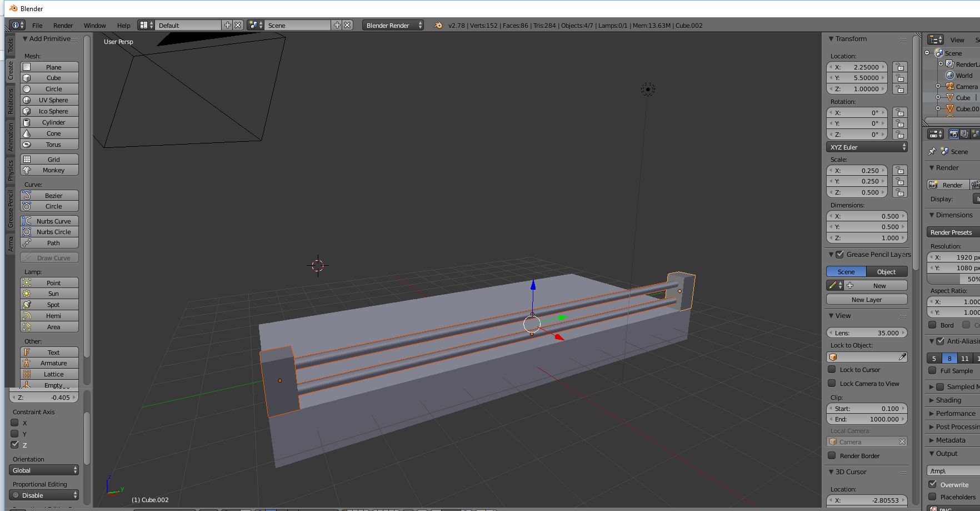
Task: Add a Cone mesh primitive
Action: tap(49, 133)
